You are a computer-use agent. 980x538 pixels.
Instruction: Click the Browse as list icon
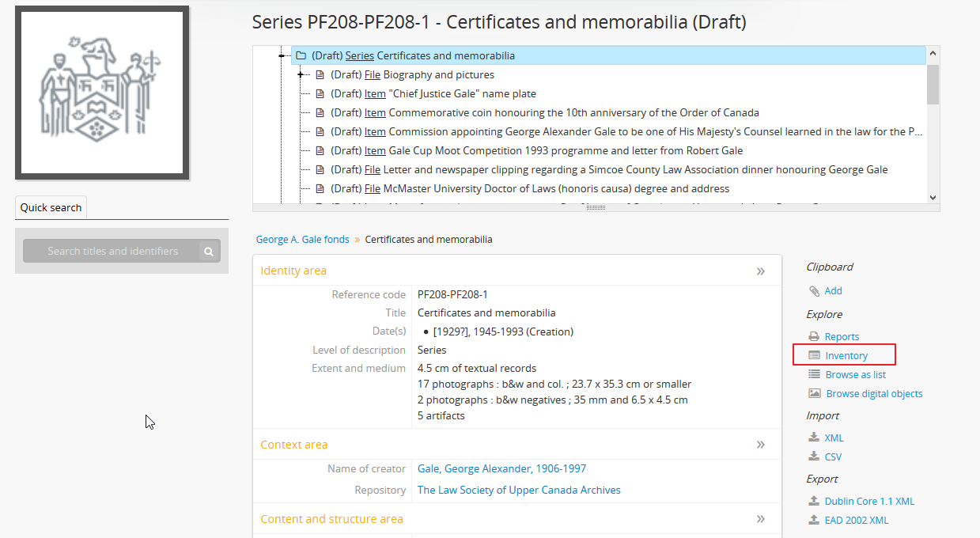pos(814,375)
